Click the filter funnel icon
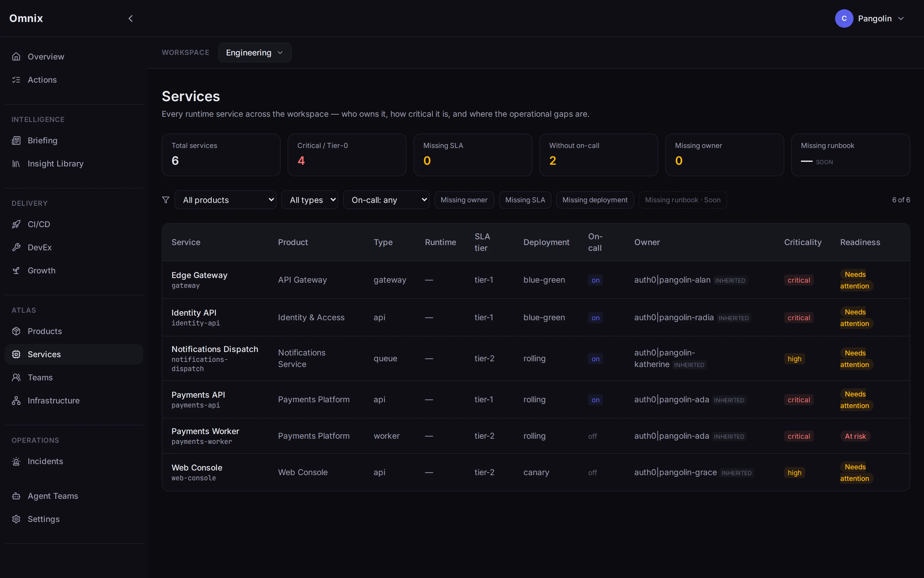This screenshot has width=924, height=578. click(166, 200)
